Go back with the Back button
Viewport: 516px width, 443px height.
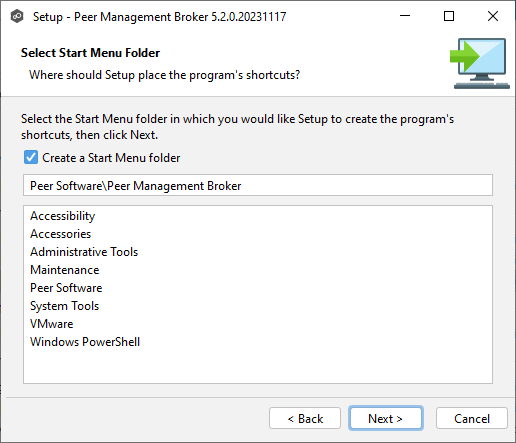tap(305, 418)
